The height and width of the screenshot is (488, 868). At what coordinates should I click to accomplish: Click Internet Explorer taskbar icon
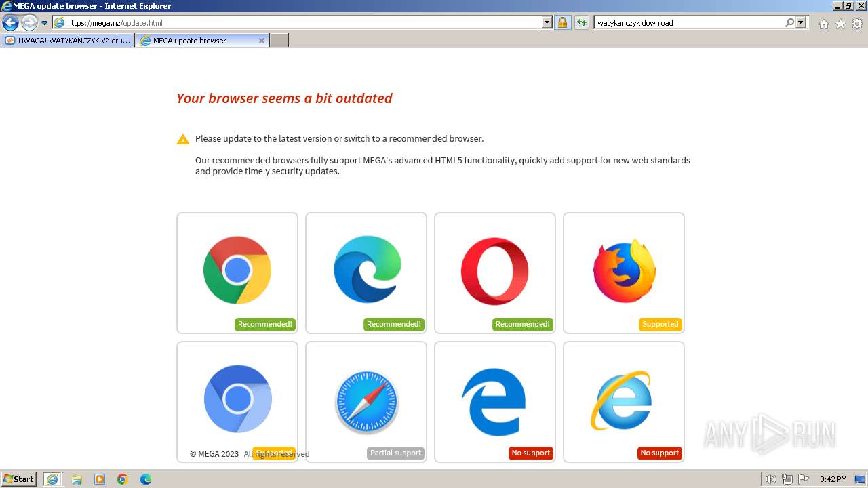click(52, 479)
